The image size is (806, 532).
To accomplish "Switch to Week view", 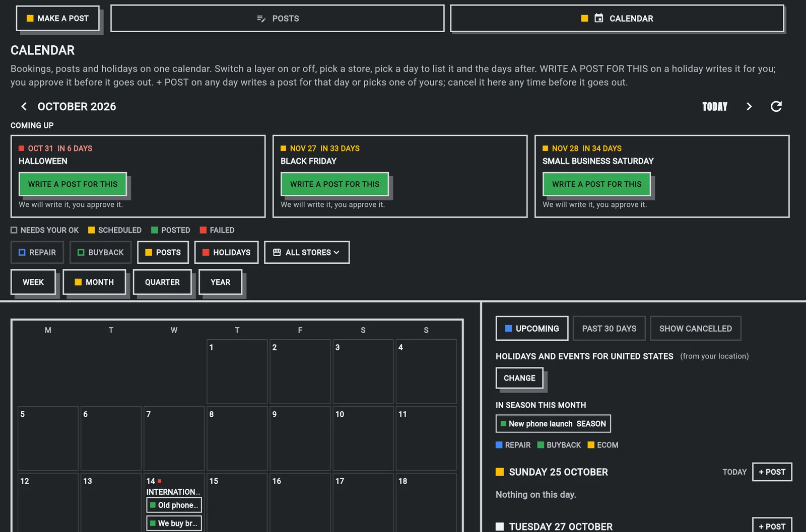I will tap(33, 282).
